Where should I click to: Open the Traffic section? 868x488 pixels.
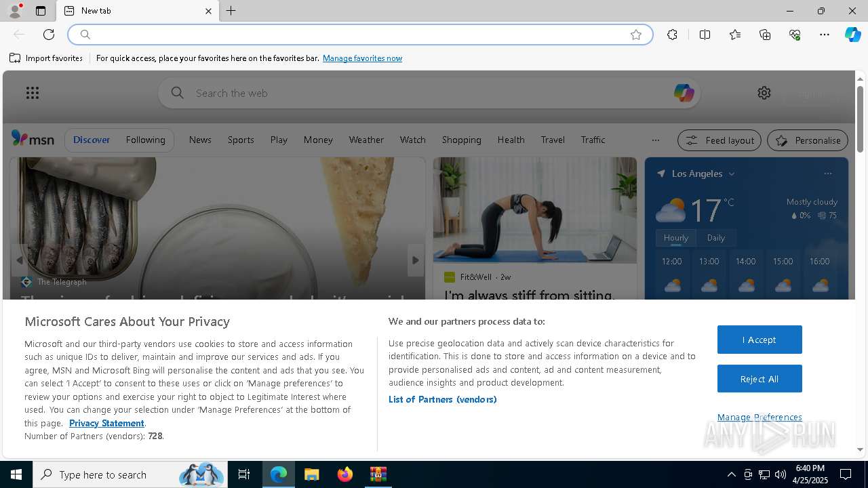(x=593, y=140)
